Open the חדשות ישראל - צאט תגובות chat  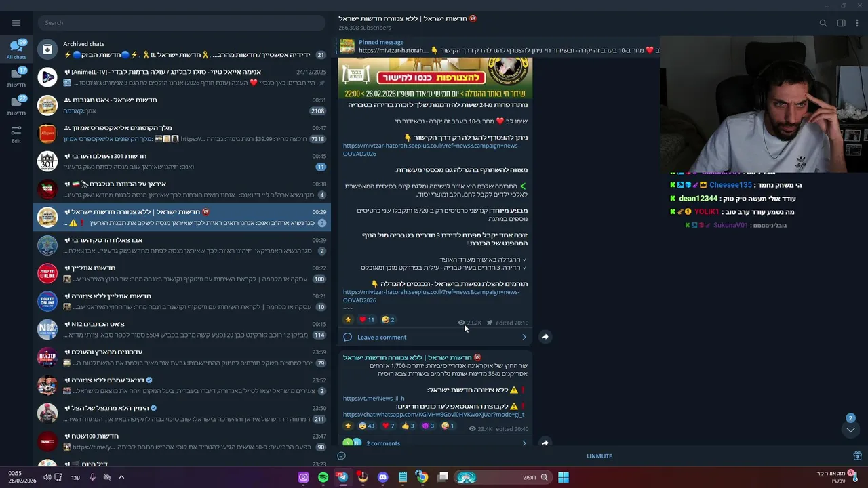tap(182, 105)
